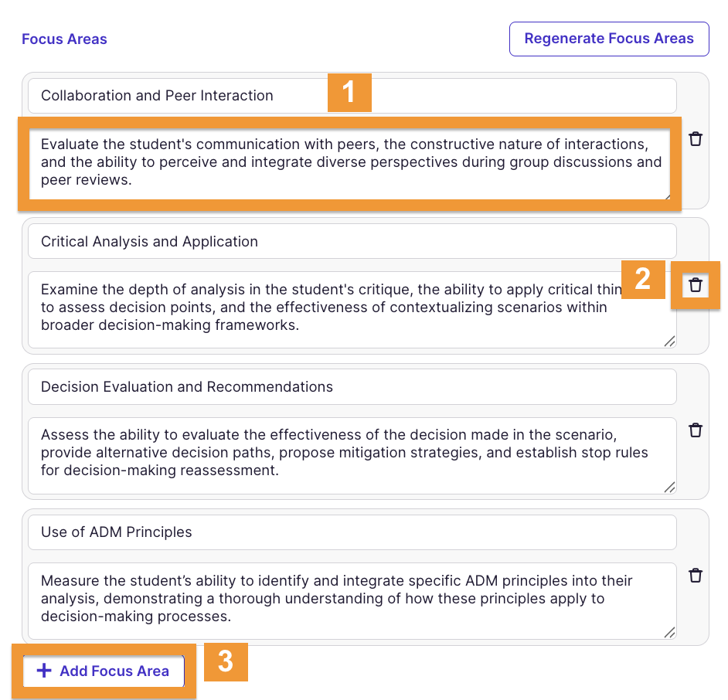728x700 pixels.
Task: Delete the Use of ADM Principles focus area
Action: [x=696, y=576]
